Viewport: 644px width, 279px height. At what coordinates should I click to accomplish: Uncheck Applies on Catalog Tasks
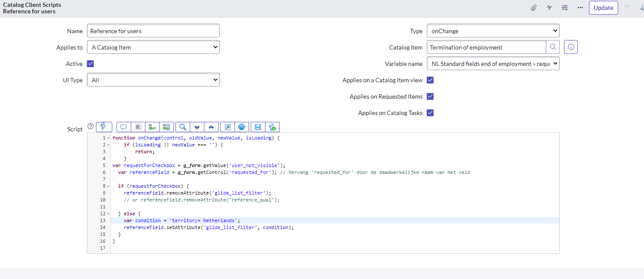click(430, 113)
